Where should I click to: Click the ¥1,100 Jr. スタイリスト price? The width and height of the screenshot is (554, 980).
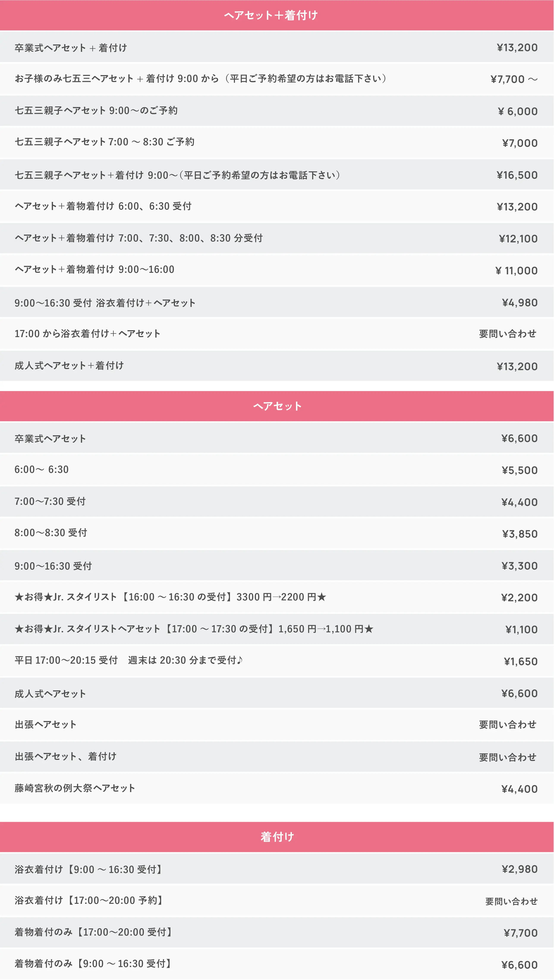click(521, 630)
